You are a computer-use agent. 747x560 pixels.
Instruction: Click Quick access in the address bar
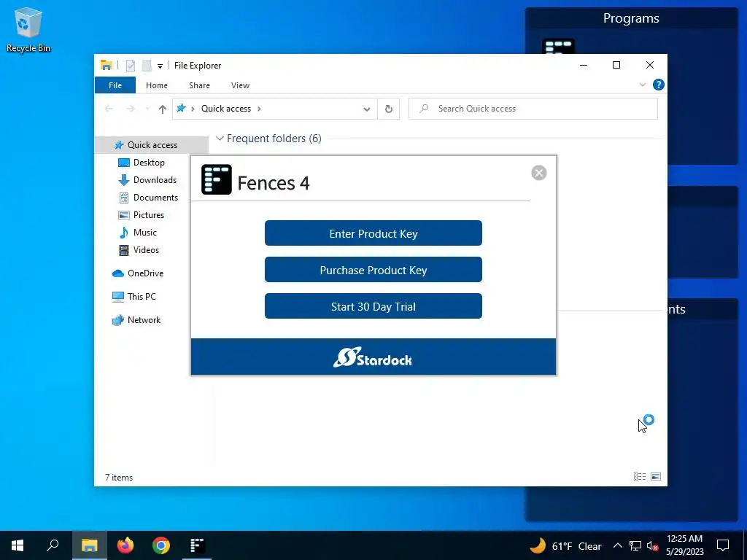coord(226,109)
